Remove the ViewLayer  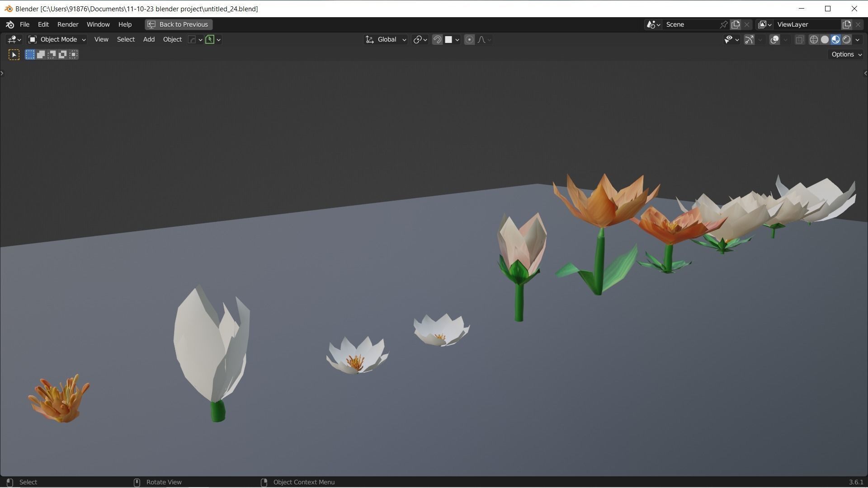pos(858,24)
